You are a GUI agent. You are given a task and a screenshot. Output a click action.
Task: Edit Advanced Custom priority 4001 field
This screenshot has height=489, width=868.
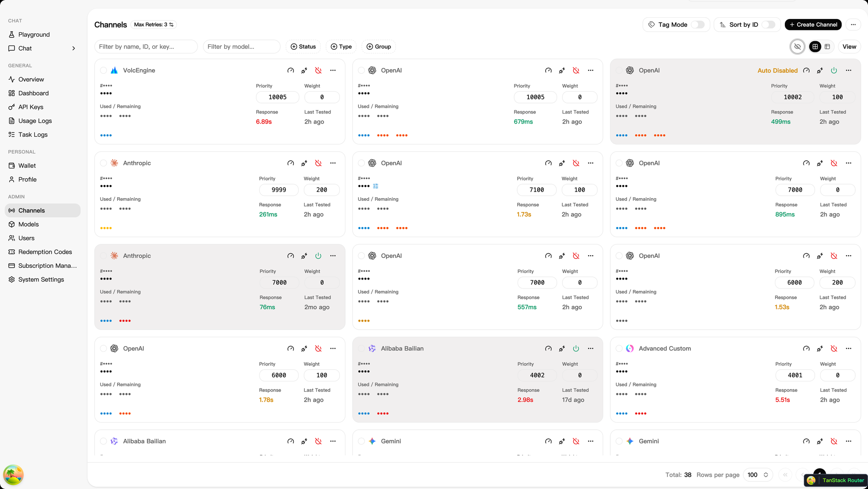point(795,375)
